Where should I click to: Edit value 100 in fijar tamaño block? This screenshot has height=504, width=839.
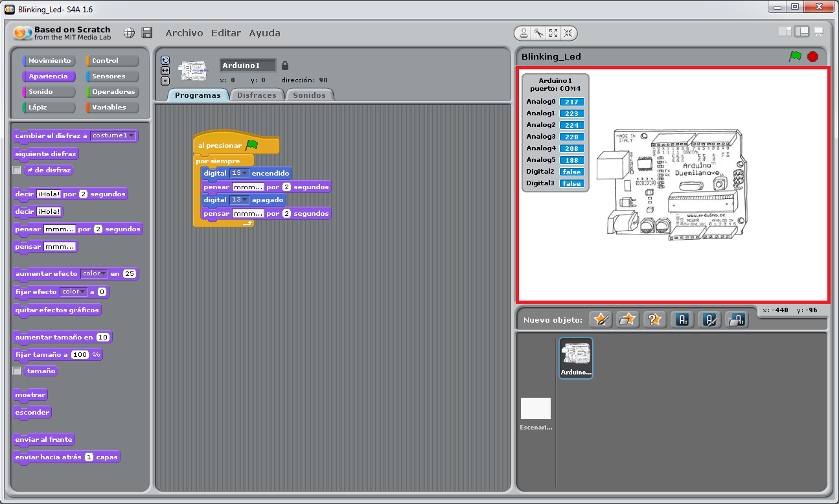click(80, 355)
